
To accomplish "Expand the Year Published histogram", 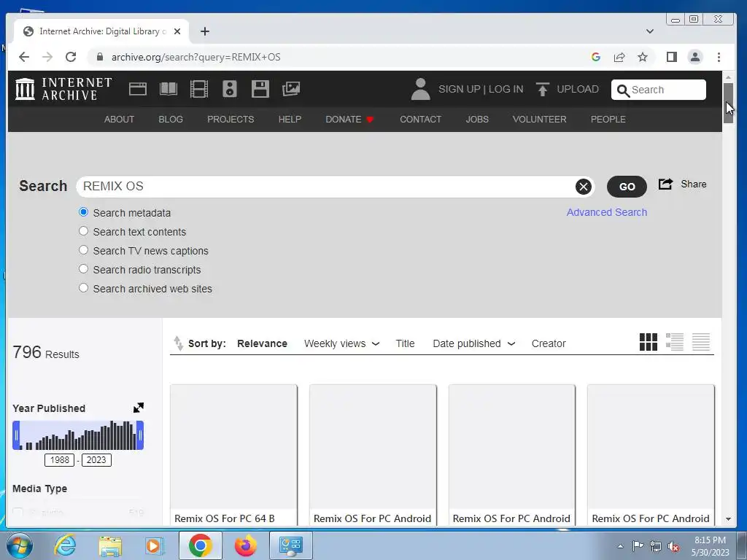I will (138, 408).
